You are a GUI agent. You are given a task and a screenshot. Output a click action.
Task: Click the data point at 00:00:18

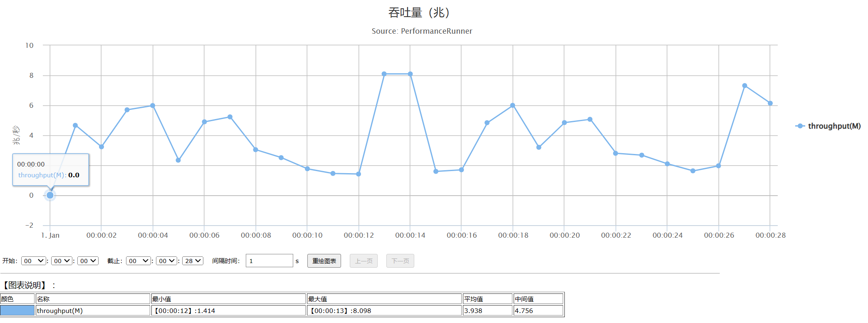[x=512, y=106]
